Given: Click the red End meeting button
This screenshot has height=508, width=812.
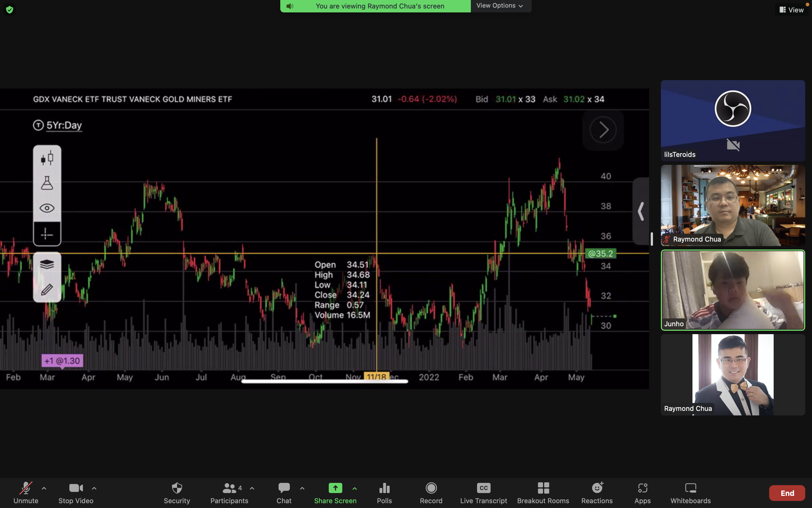Looking at the screenshot, I should 787,493.
